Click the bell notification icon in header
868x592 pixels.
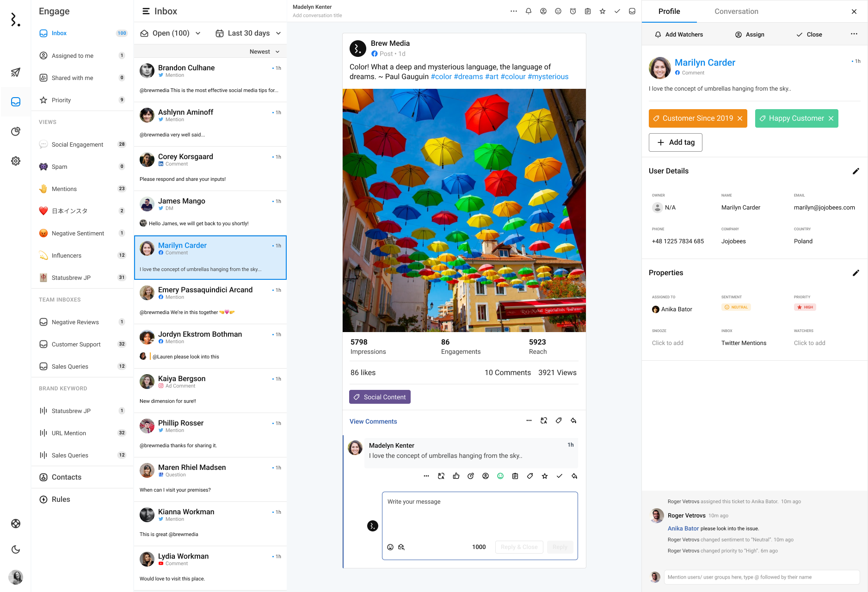529,11
